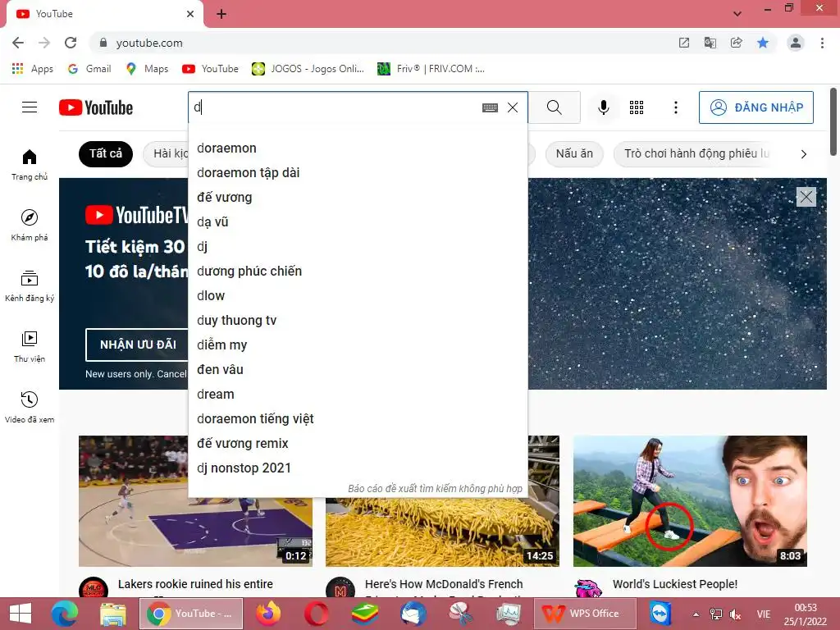
Task: Open Khám phá in sidebar
Action: click(x=30, y=226)
